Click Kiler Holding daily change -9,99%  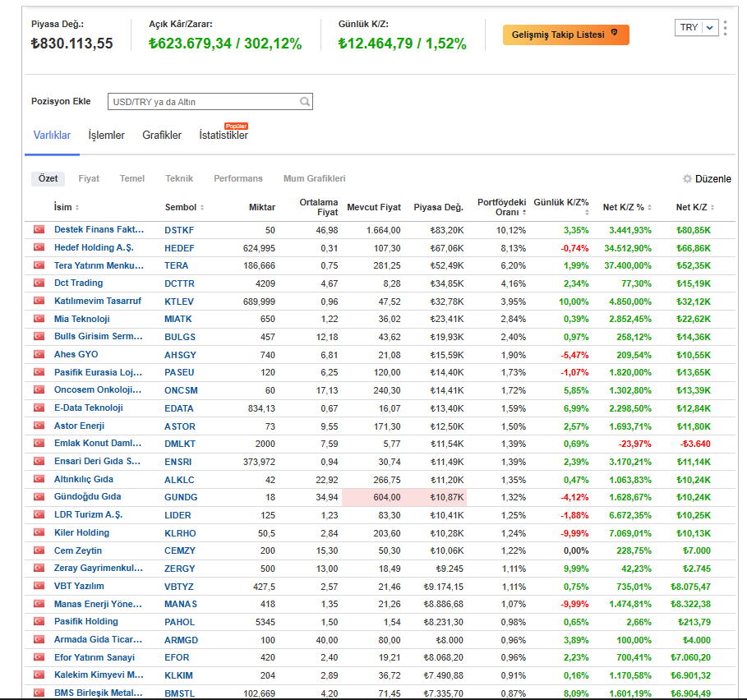[574, 533]
